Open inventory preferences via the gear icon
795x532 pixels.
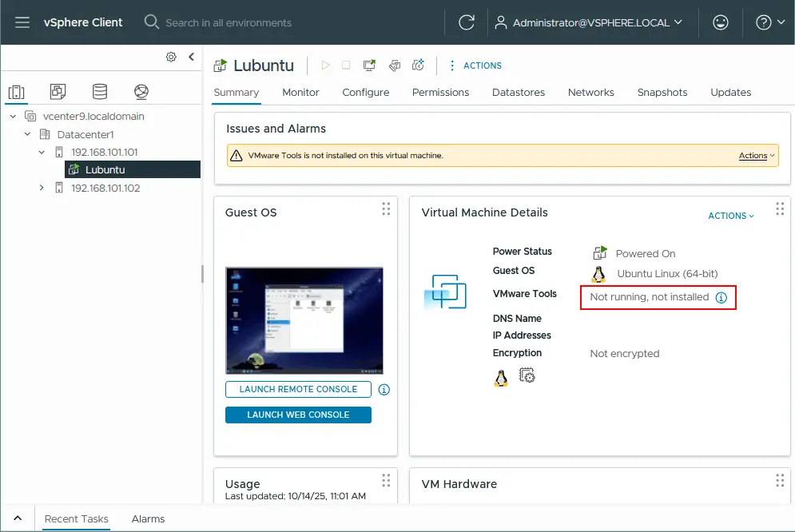click(171, 57)
